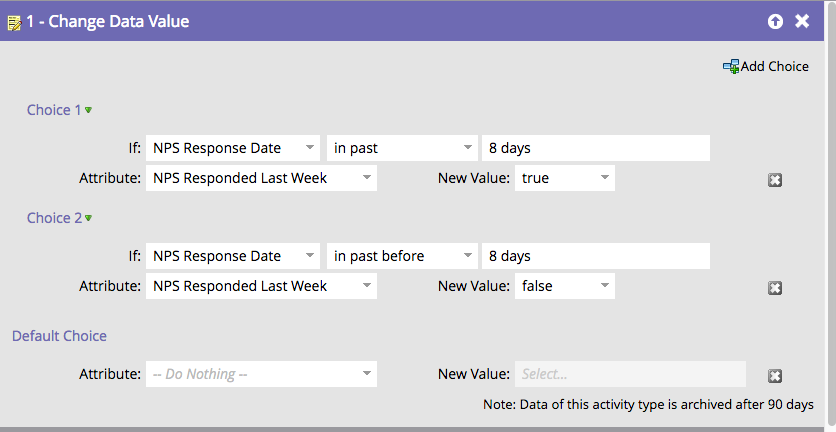Move step up with arrow icon
The height and width of the screenshot is (432, 836).
(775, 21)
